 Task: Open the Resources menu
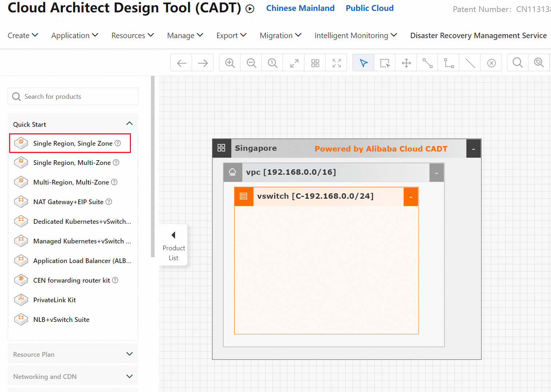point(133,36)
